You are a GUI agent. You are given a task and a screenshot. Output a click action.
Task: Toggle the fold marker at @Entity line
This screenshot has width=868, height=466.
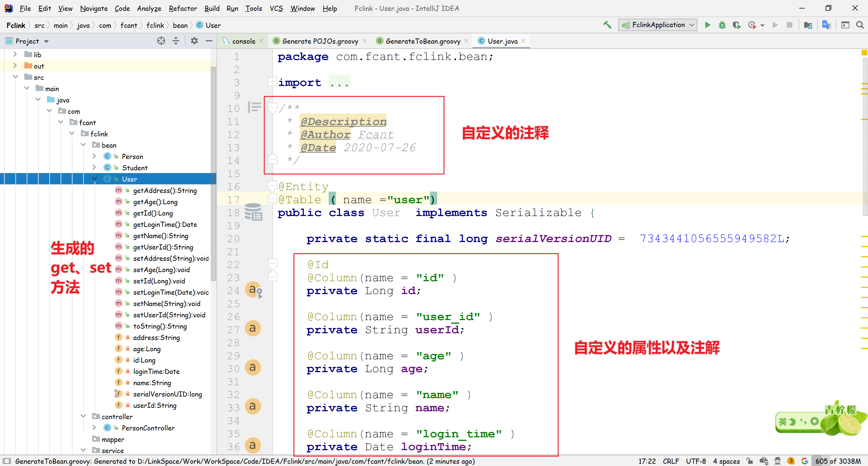(x=272, y=186)
